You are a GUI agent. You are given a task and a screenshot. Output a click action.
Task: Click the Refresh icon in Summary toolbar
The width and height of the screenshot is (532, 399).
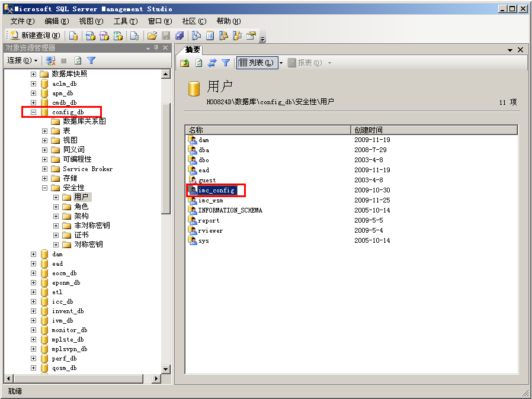199,63
